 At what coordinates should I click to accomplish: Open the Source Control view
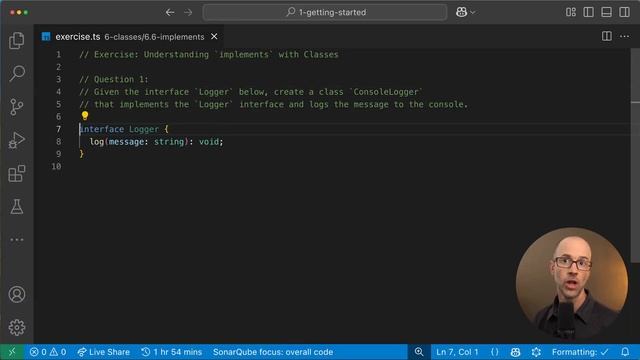17,107
